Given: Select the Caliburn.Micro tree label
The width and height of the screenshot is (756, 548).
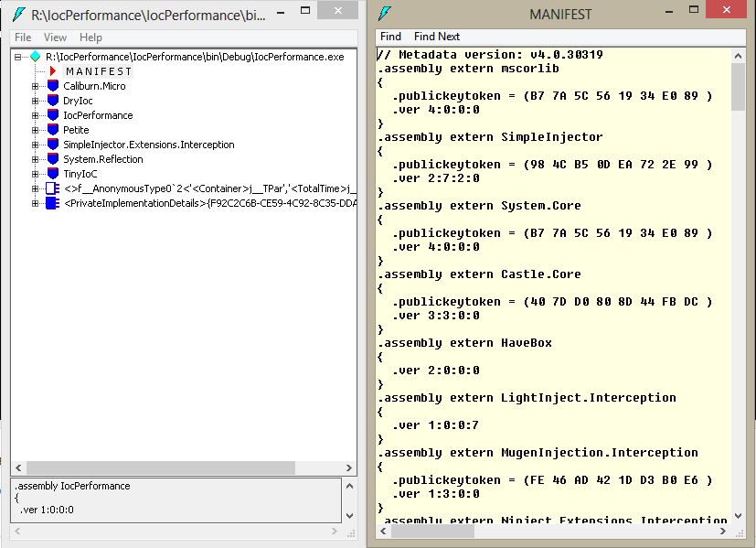Looking at the screenshot, I should 94,86.
